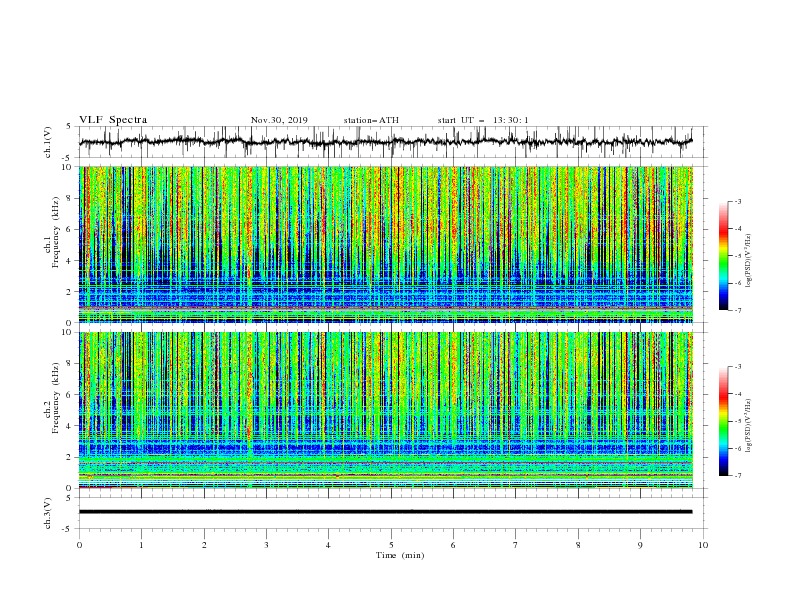Click the "station=ATH" header label
Viewport: 792px width, 612px height.
[x=371, y=120]
